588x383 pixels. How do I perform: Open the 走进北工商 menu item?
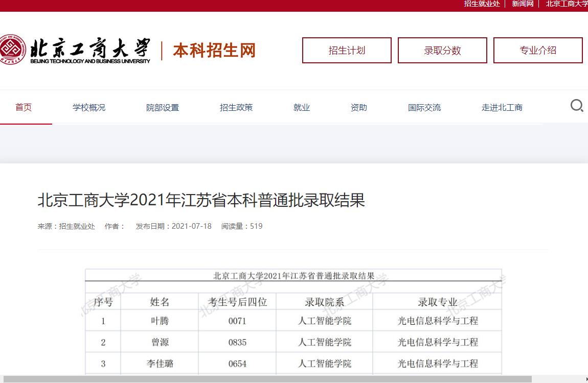click(502, 107)
